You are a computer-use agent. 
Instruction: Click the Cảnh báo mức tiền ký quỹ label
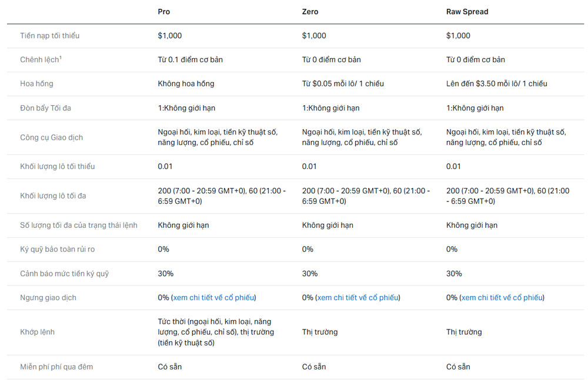64,274
